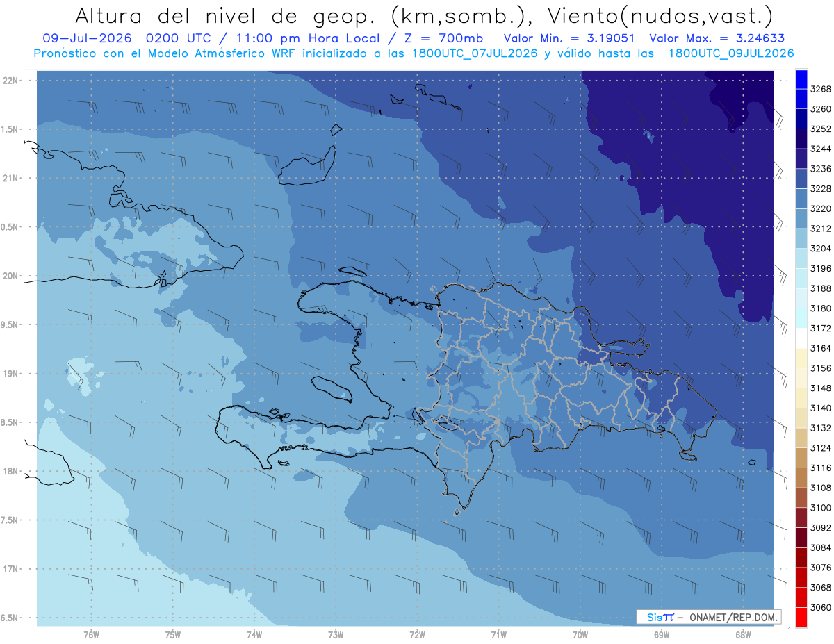
Task: Click the '6.5N' latitude label
Action: 10,618
